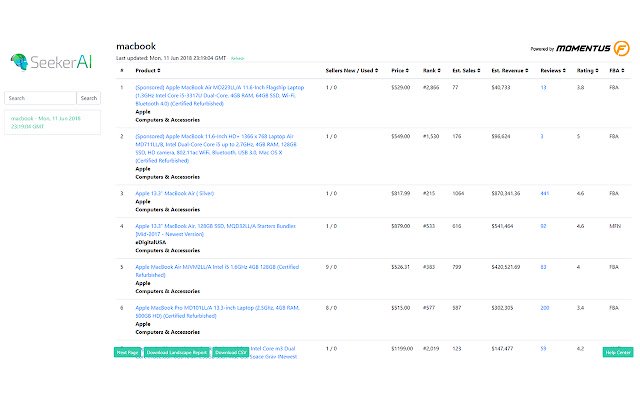Click the Next Page button
640x400 pixels.
pos(128,352)
